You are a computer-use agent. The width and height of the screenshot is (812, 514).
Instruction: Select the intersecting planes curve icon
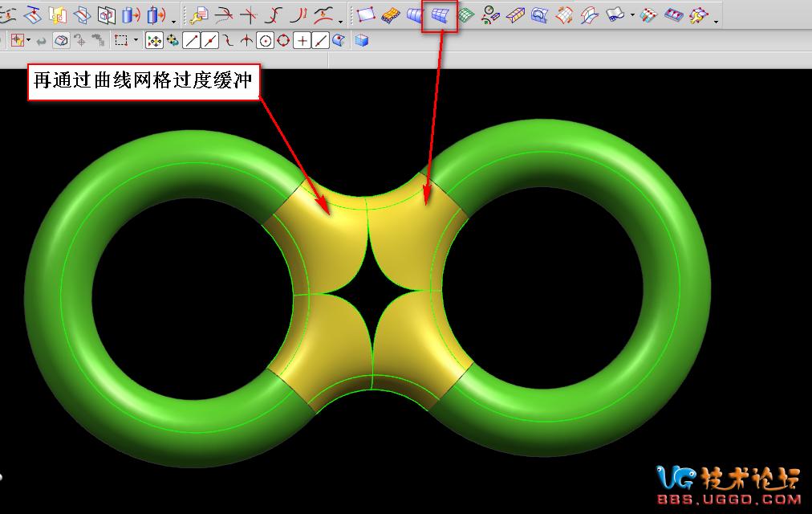point(82,15)
